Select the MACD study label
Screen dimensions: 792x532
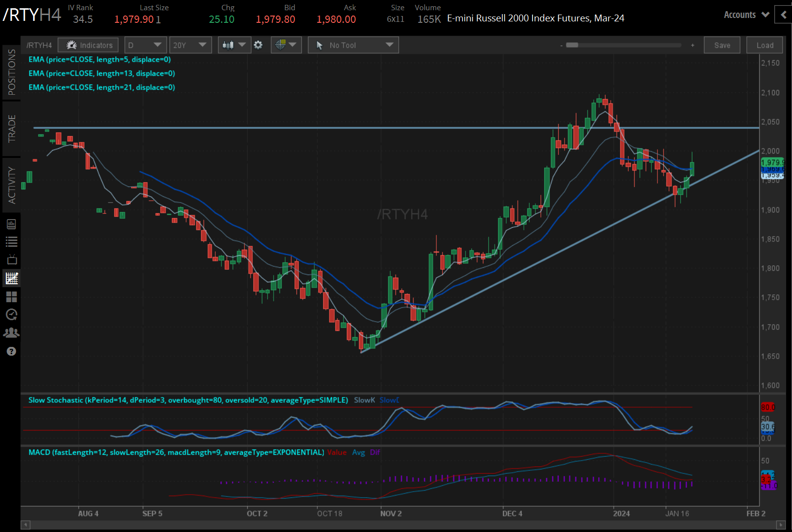176,452
